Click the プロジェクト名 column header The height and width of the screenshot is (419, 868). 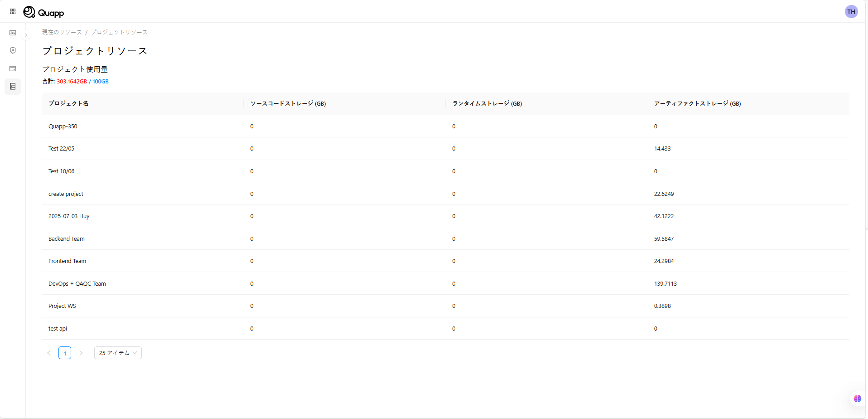coord(68,103)
